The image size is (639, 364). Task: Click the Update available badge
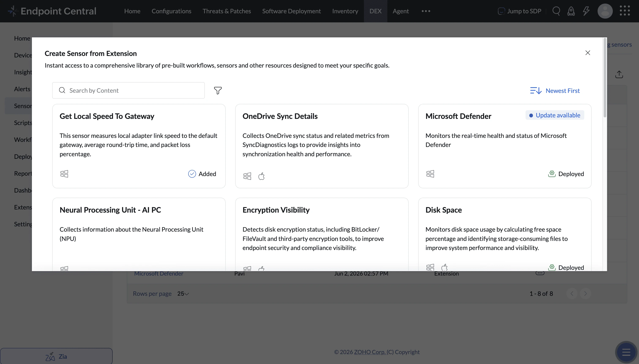pyautogui.click(x=555, y=115)
